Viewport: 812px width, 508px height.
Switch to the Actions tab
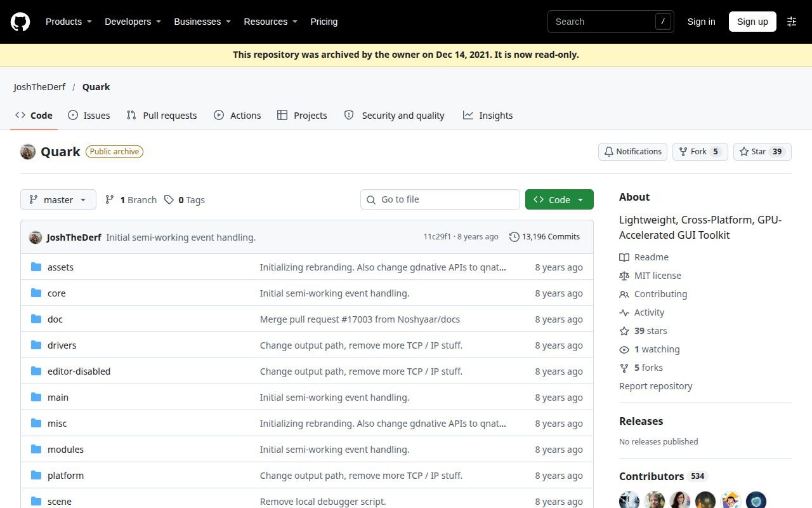click(237, 116)
